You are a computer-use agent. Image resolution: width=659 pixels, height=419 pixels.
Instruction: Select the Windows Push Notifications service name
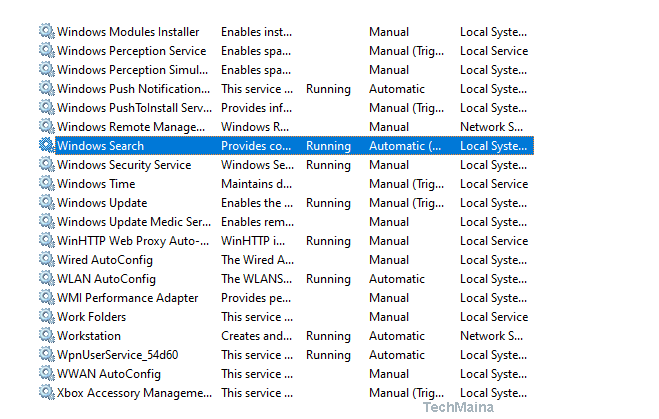coord(133,89)
